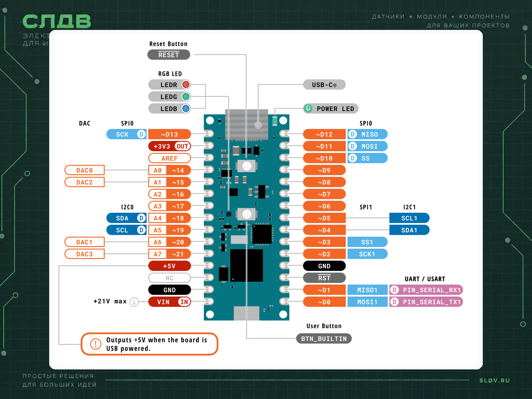Click the D badge on the MISO label
Viewport: 532px width, 399px height.
coord(352,134)
